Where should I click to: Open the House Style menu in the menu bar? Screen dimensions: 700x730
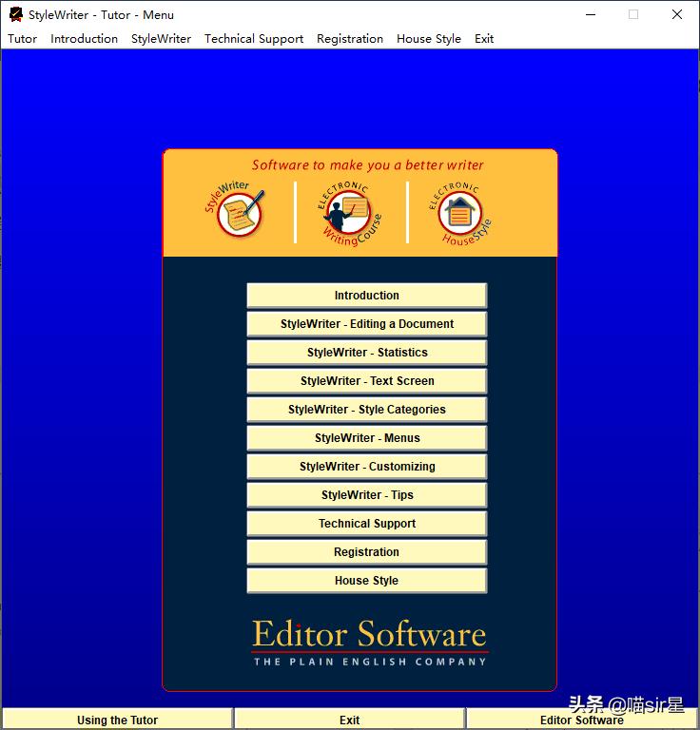coord(429,39)
